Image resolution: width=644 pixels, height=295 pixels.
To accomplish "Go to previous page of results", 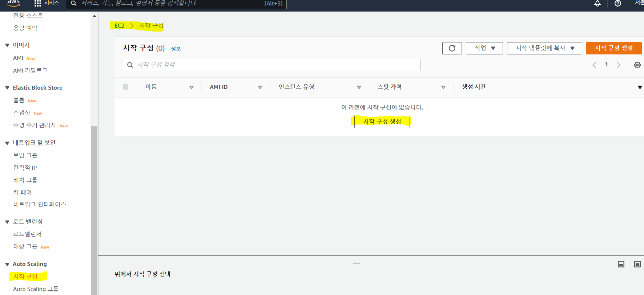I will click(x=594, y=65).
